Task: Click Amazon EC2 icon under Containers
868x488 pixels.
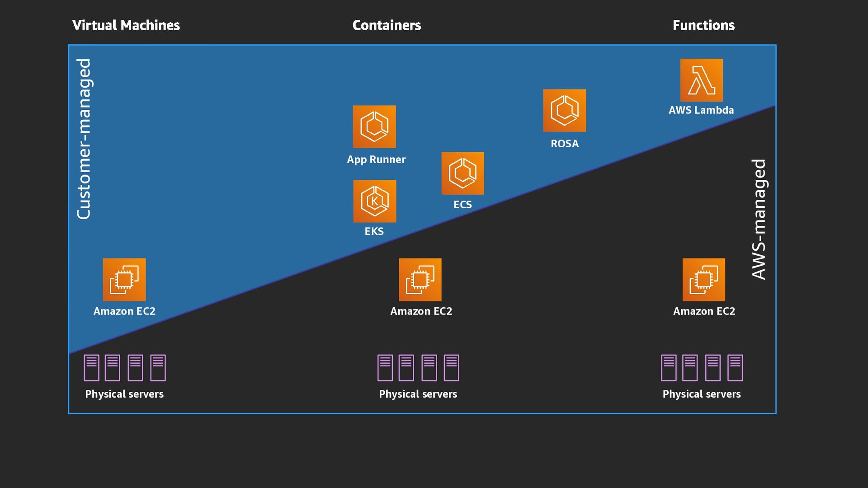Action: pos(420,279)
